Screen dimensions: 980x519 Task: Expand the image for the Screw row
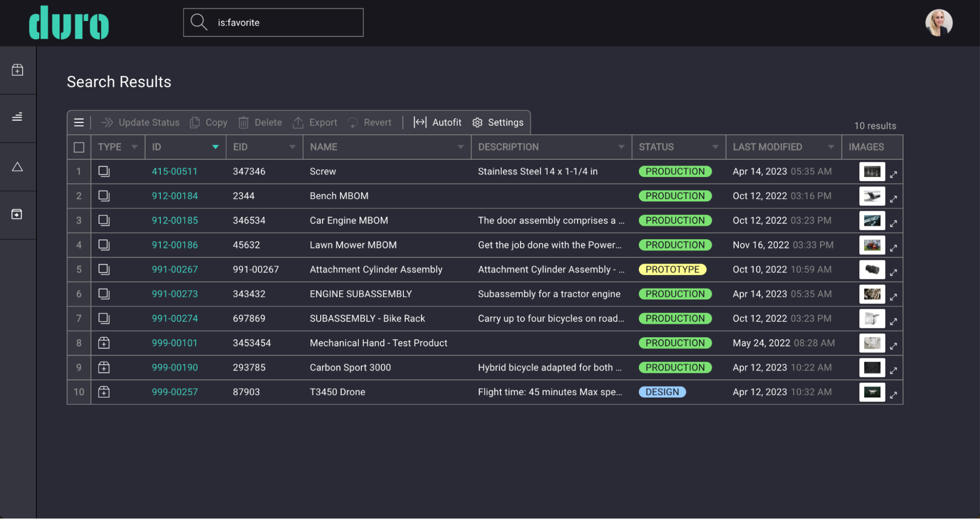893,174
